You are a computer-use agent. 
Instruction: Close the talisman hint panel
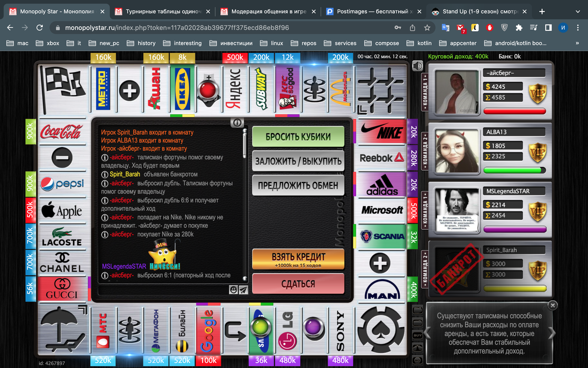click(x=553, y=305)
